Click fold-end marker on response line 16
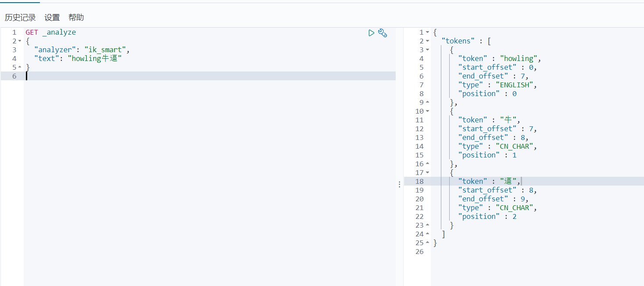The height and width of the screenshot is (286, 644). pyautogui.click(x=428, y=164)
